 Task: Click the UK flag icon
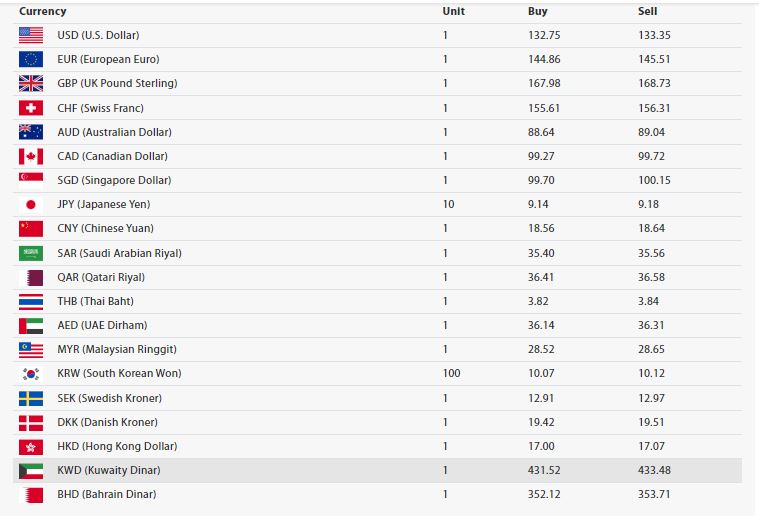click(x=30, y=83)
